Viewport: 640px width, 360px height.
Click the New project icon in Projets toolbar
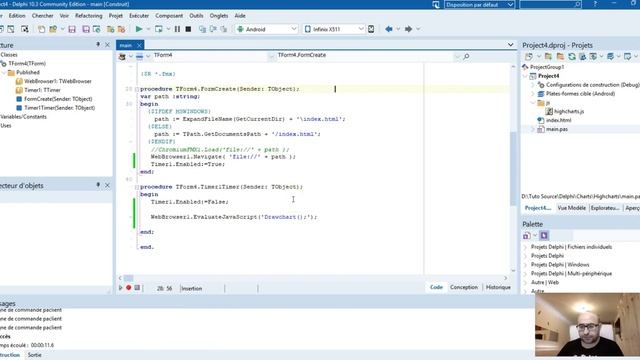tap(529, 57)
